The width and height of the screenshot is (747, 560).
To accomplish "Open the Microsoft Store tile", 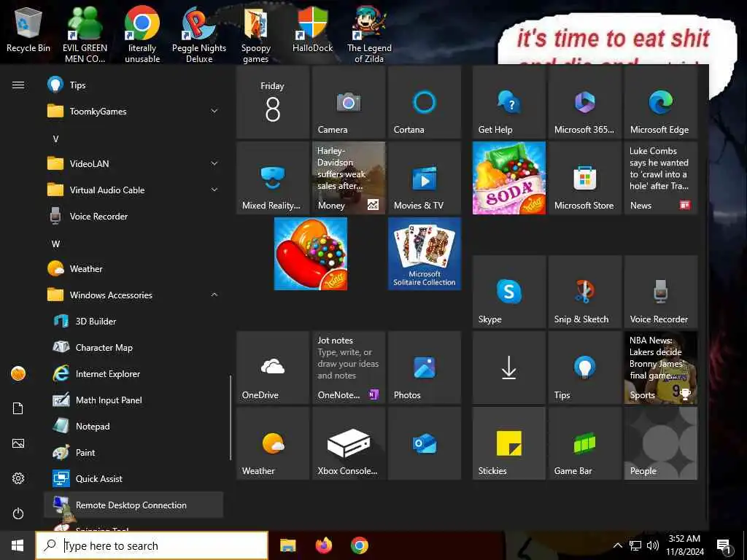I will (584, 178).
